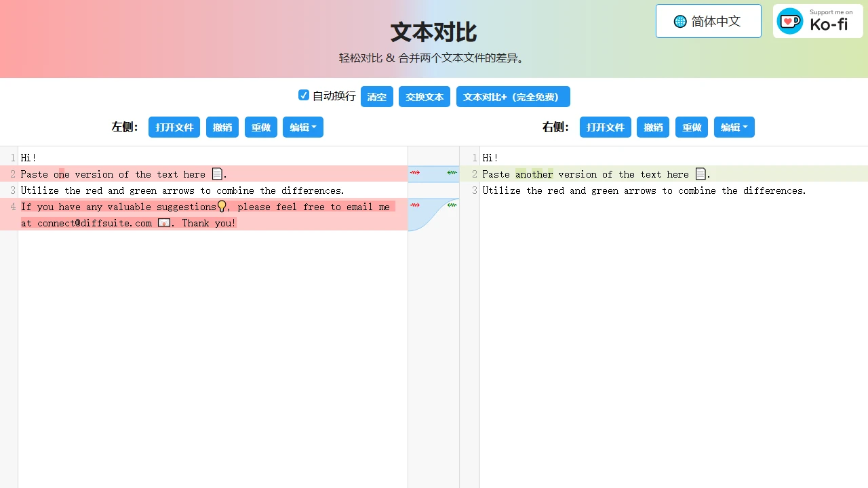This screenshot has width=868, height=488.
Task: Click red merge arrow for the line 4 block
Action: click(x=415, y=205)
